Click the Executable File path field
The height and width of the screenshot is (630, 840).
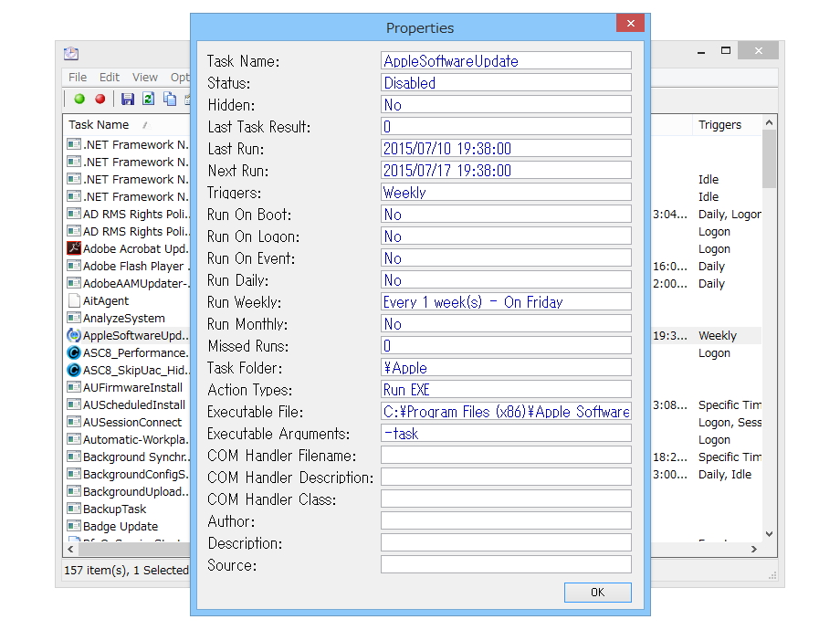coord(506,412)
